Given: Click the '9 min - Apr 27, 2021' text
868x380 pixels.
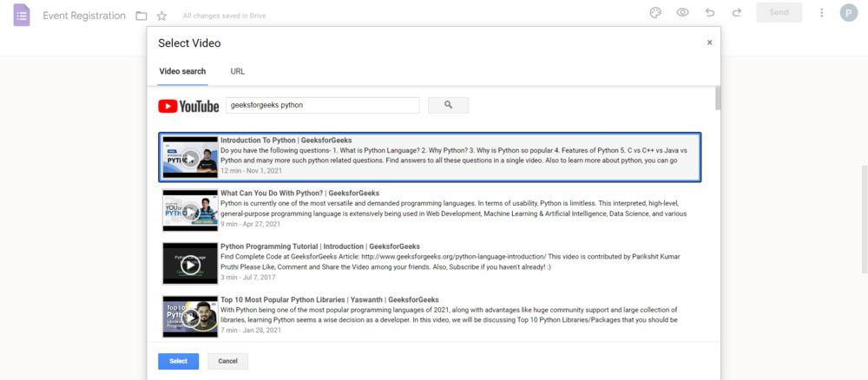Looking at the screenshot, I should point(250,224).
